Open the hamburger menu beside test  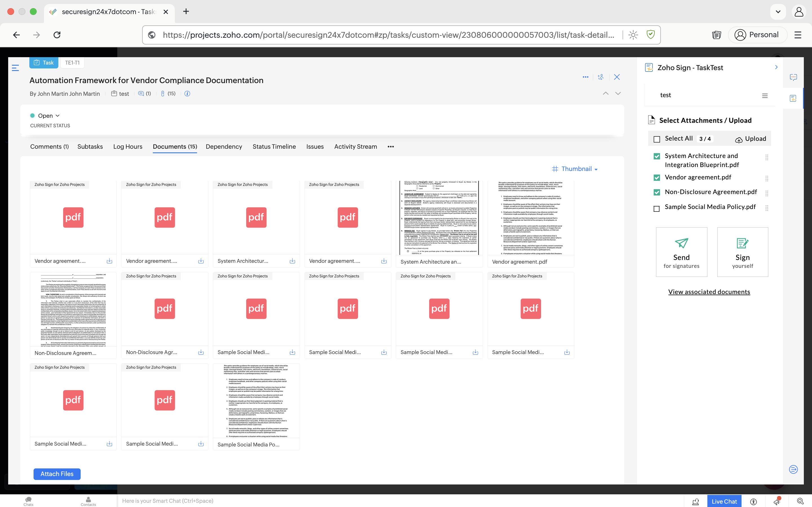(765, 96)
